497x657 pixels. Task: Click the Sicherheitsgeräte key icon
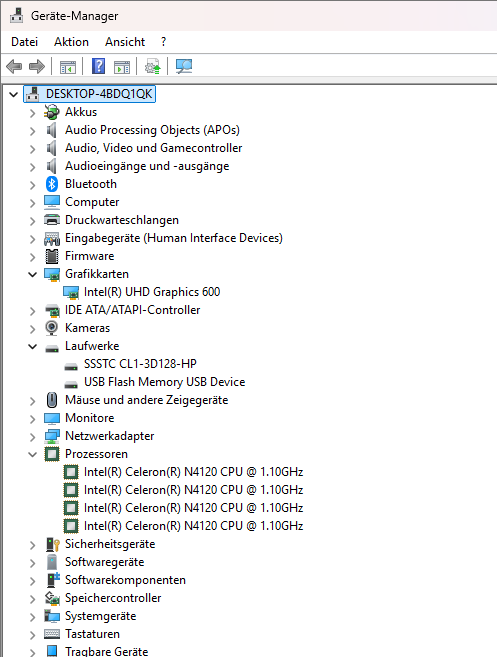53,544
